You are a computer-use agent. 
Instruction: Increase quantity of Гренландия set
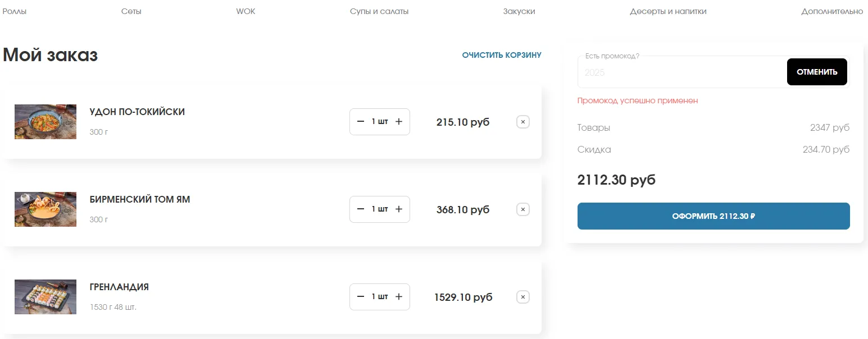[x=399, y=297]
